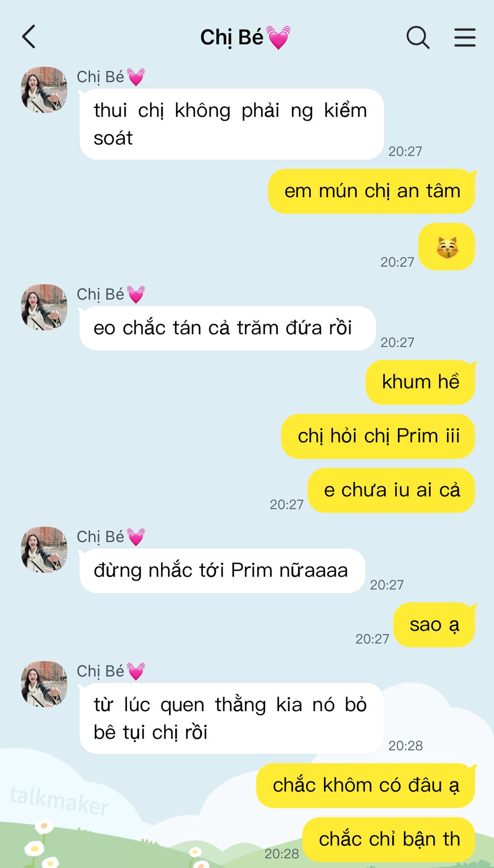Select the 'eo chắc tán cả trăm đứa rồi' message
Viewport: 494px width, 868px height.
[x=227, y=328]
